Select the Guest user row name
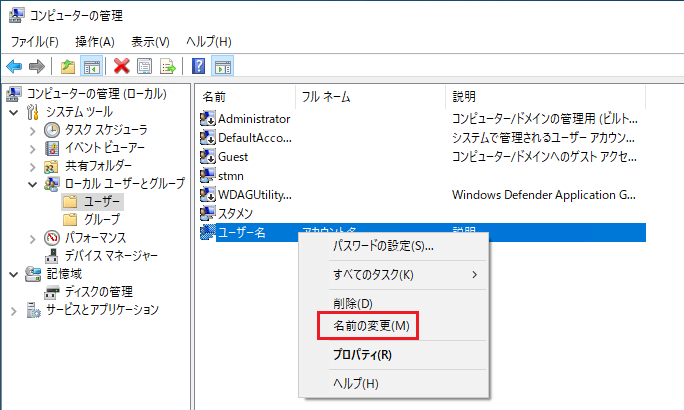The height and width of the screenshot is (410, 684). [233, 157]
